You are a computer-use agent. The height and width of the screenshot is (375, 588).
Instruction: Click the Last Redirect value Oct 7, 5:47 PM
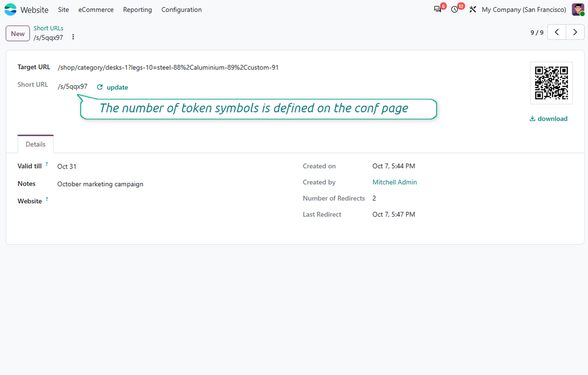coord(394,214)
